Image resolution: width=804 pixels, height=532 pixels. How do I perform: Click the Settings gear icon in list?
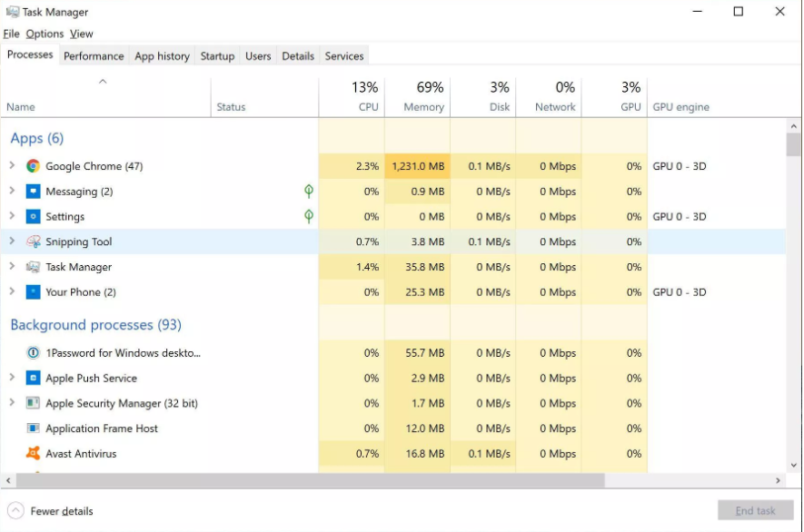(x=34, y=217)
